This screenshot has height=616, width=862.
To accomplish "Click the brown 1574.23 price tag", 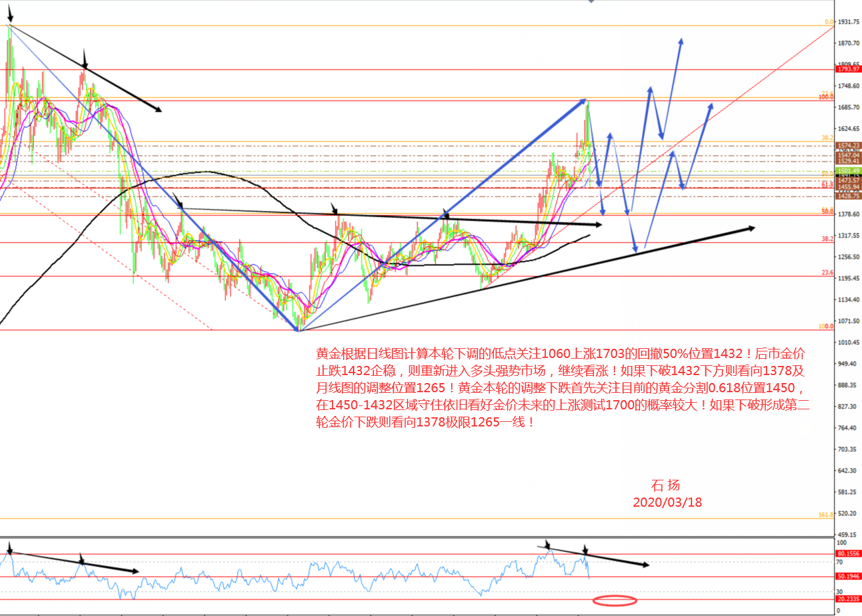I will coord(848,145).
